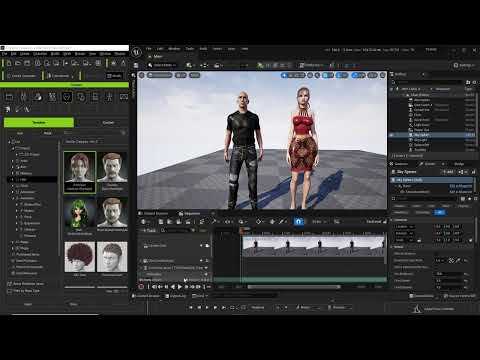Select the afro hairstyle thumbnail

point(80,257)
